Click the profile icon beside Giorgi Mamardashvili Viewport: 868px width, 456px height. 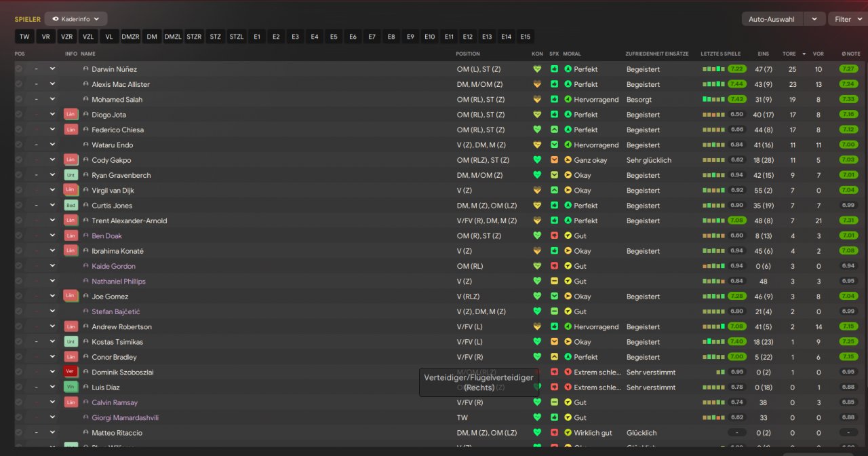(x=86, y=418)
